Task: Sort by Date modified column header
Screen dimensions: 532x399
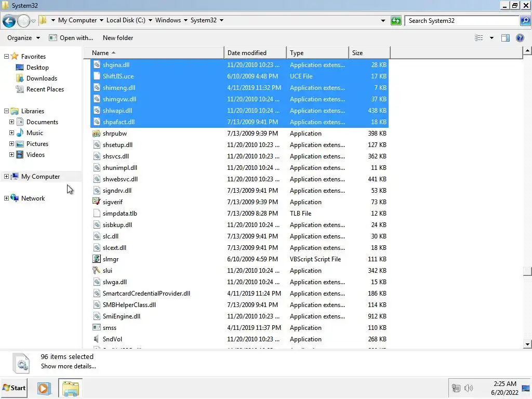Action: pos(255,53)
